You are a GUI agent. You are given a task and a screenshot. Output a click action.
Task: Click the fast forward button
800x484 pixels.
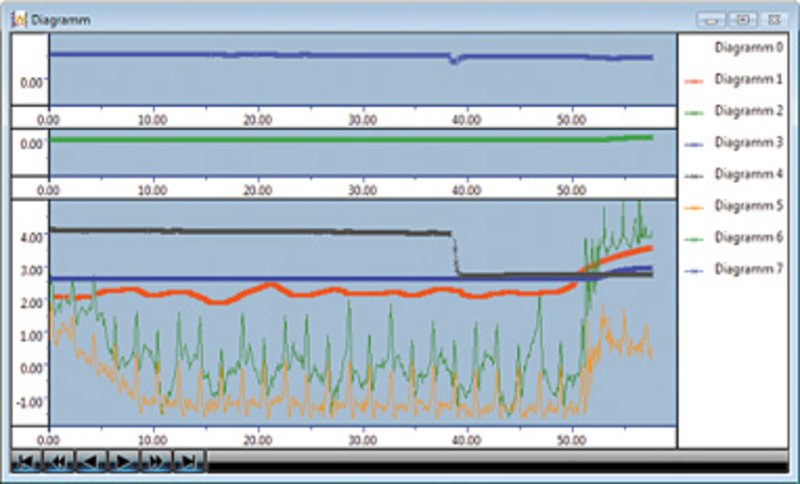click(x=157, y=462)
